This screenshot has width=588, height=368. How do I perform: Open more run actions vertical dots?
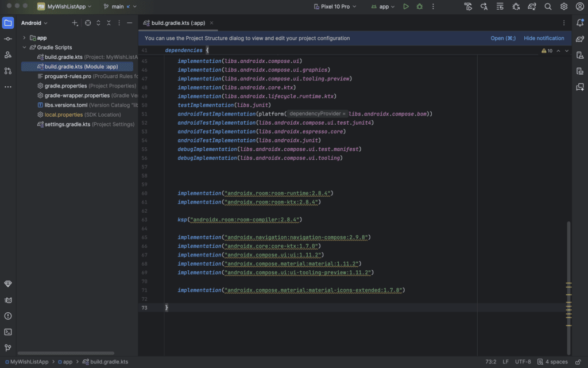coord(433,6)
